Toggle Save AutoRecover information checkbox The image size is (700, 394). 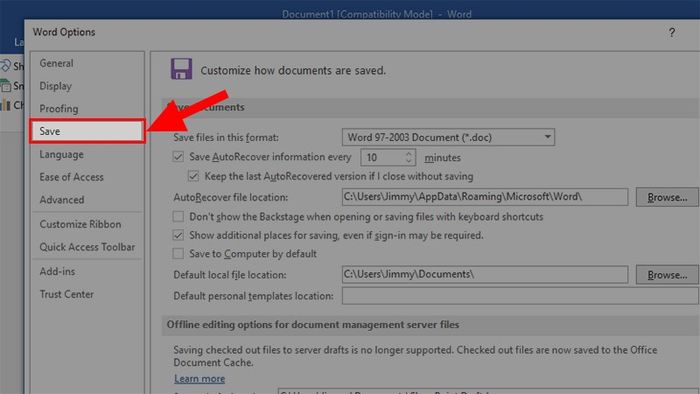(178, 157)
